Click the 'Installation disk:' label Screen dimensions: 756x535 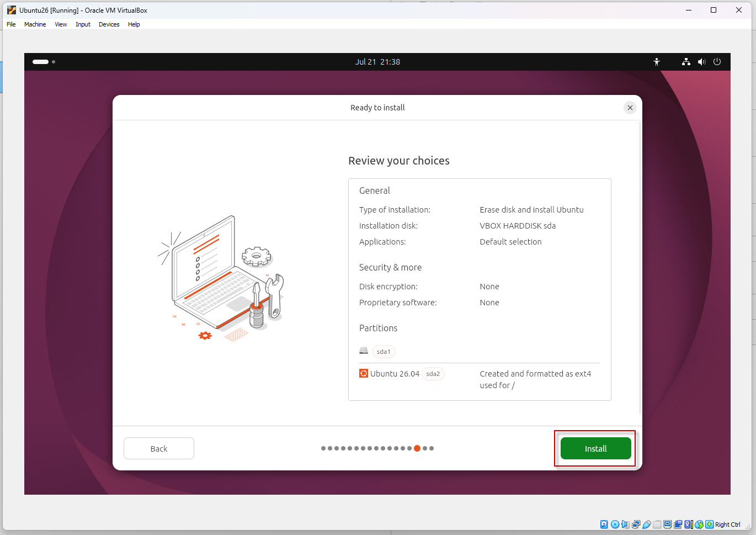(388, 226)
